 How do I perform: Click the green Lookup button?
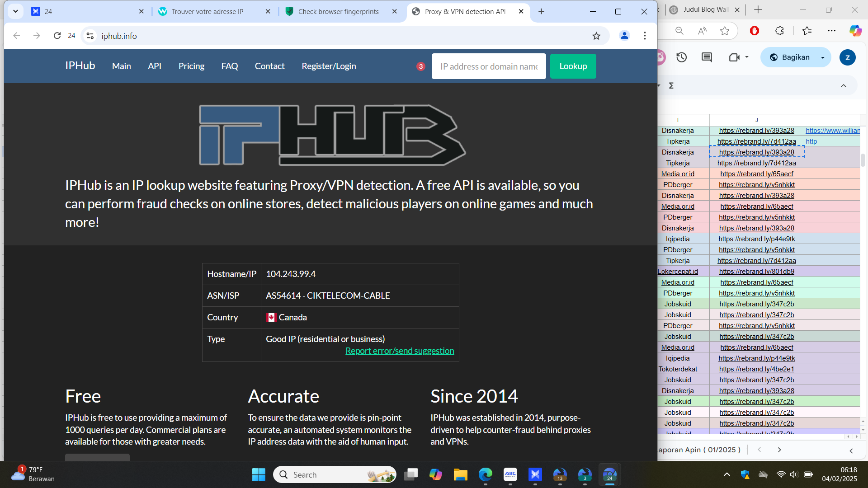click(x=573, y=66)
